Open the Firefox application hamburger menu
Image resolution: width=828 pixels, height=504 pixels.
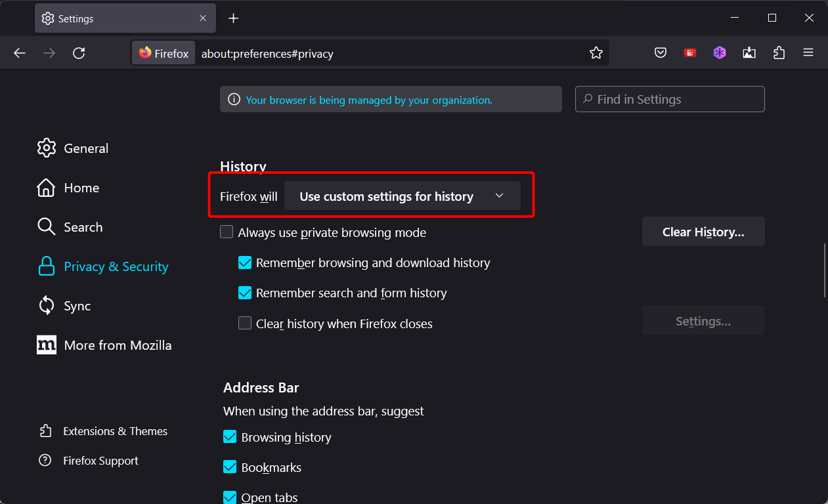[808, 53]
